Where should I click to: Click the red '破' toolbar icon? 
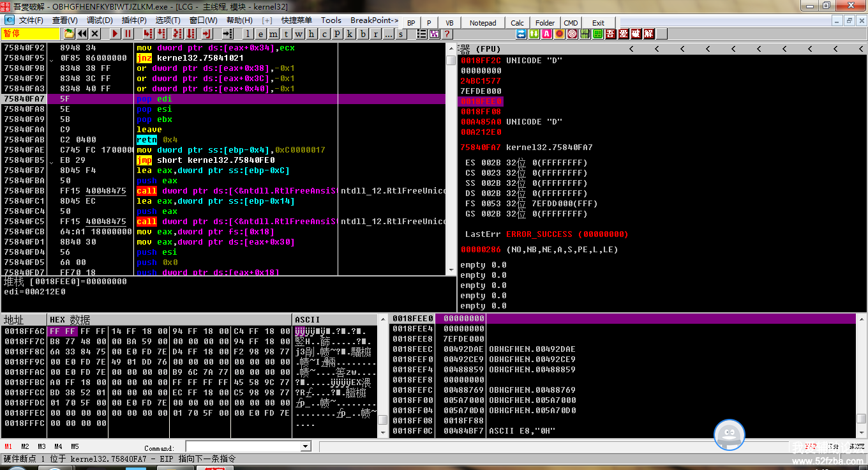(x=636, y=34)
